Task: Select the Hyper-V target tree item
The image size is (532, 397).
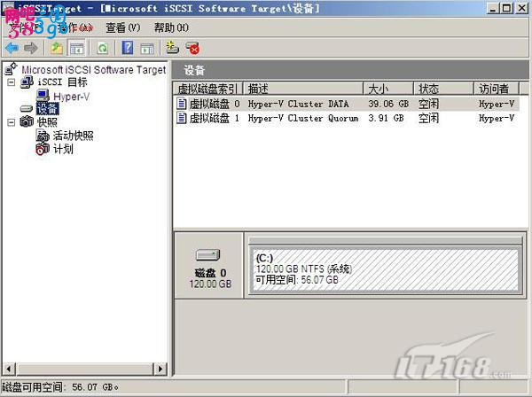Action: (72, 97)
